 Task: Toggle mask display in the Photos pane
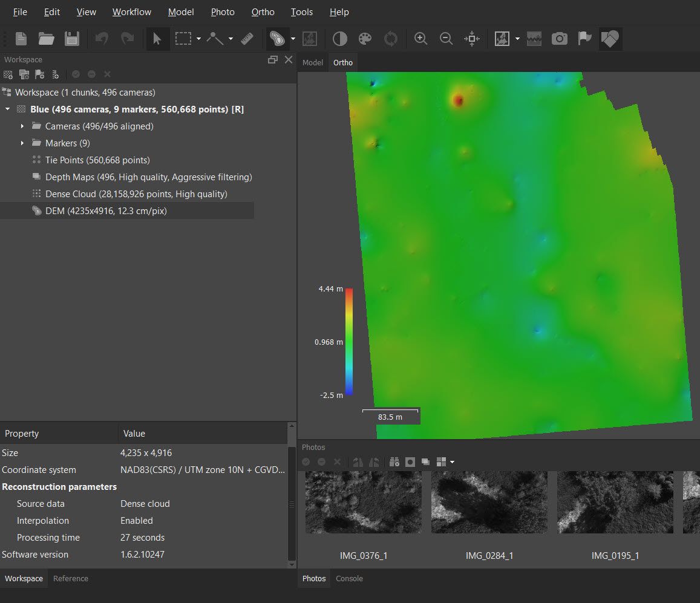(410, 461)
